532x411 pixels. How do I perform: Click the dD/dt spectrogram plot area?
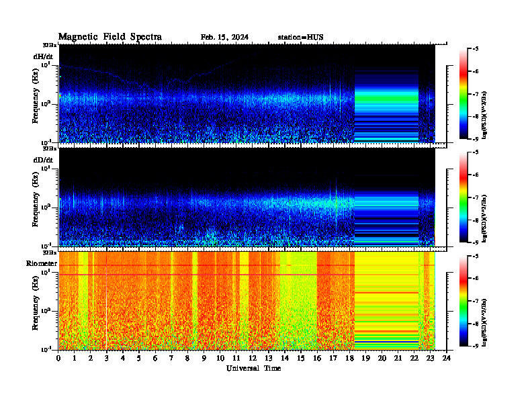pos(247,197)
